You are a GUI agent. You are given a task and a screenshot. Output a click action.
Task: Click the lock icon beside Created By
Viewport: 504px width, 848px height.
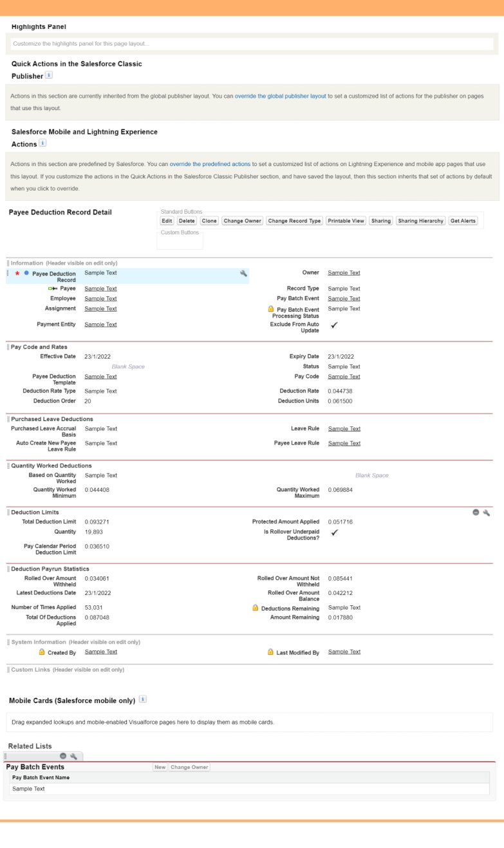(42, 652)
